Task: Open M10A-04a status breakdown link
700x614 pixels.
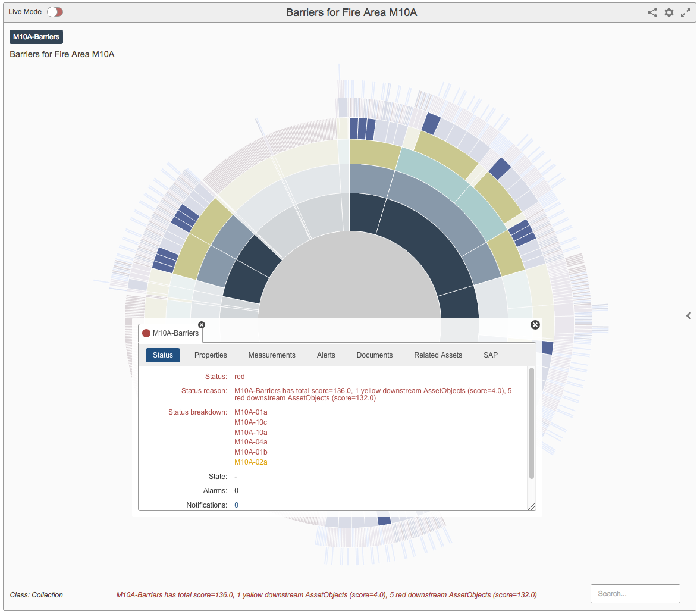Action: coord(251,442)
